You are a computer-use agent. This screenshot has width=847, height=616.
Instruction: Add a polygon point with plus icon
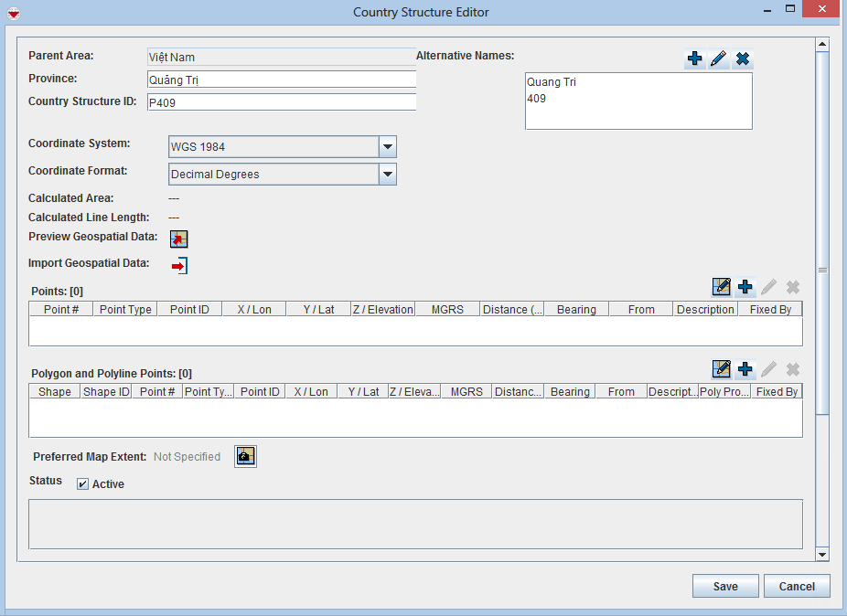tap(745, 369)
